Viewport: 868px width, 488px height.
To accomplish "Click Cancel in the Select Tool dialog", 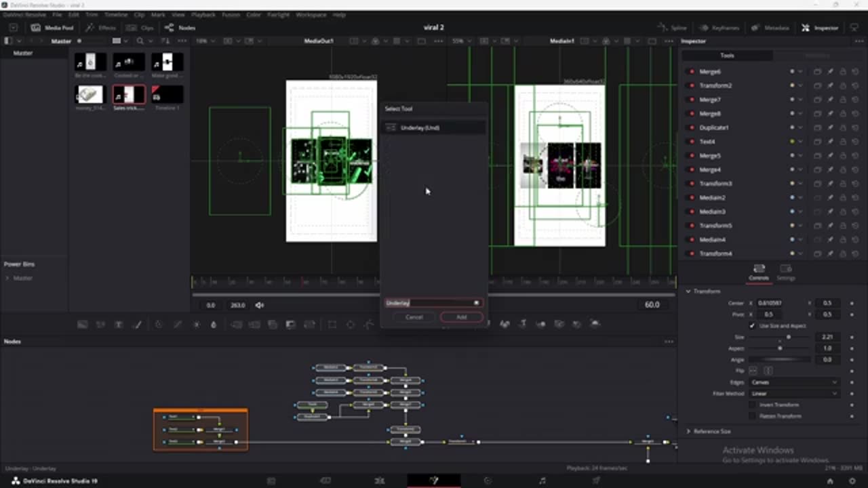I will 414,317.
